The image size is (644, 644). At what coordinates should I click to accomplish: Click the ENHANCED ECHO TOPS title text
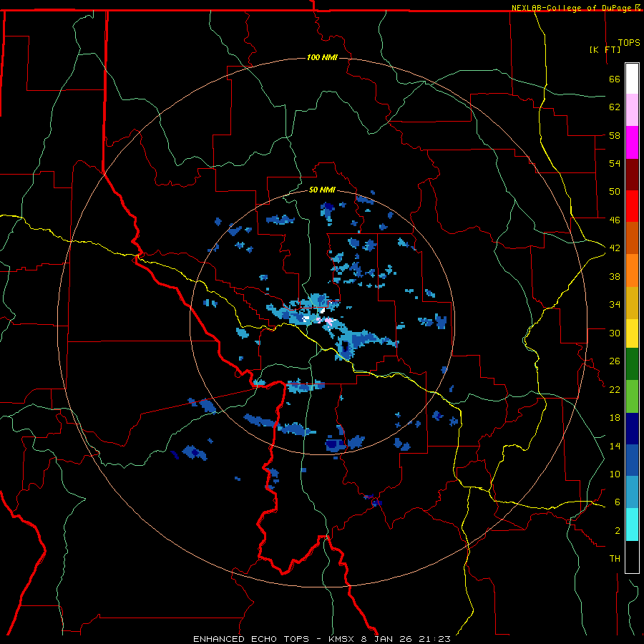pyautogui.click(x=251, y=639)
